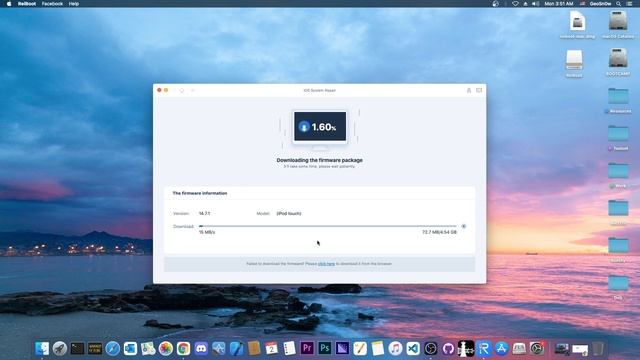Screen dimensions: 640x360
Task: Open System Preferences from the dock
Action: point(537,348)
